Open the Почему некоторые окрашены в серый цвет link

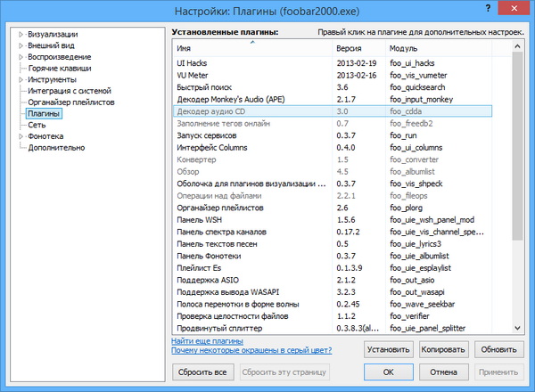(x=251, y=350)
